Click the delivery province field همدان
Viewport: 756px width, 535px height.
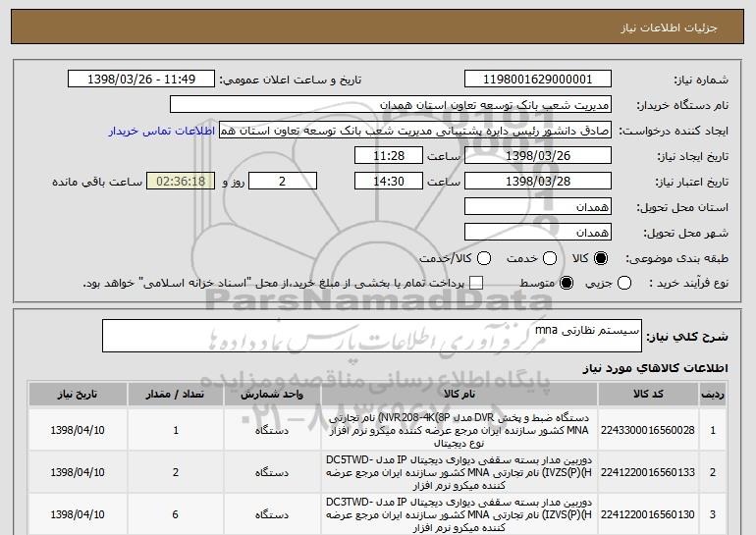coord(538,207)
